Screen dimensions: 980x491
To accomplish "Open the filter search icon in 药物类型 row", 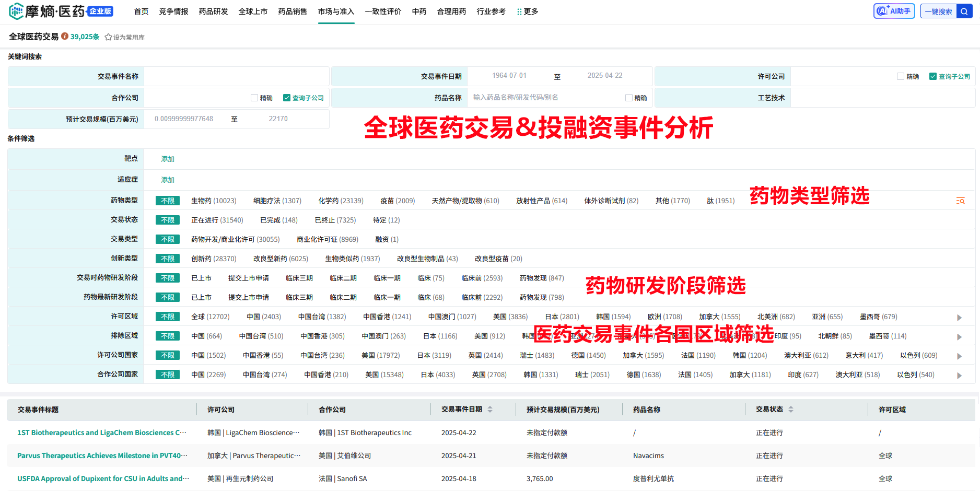I will [x=960, y=201].
